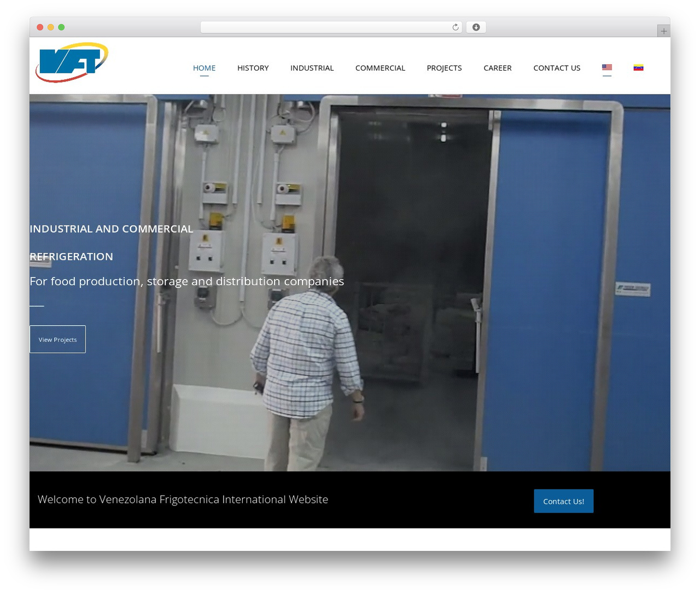Viewport: 700px width, 593px height.
Task: Open a new browser tab with plus
Action: [x=663, y=31]
